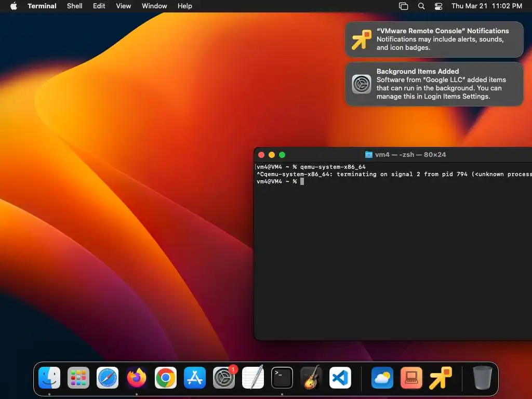Click the active prompt line with cursor
The image size is (532, 399).
point(280,181)
